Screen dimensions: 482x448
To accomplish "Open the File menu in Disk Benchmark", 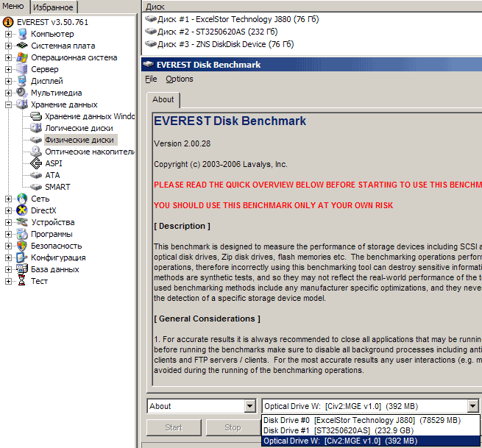I will [151, 79].
